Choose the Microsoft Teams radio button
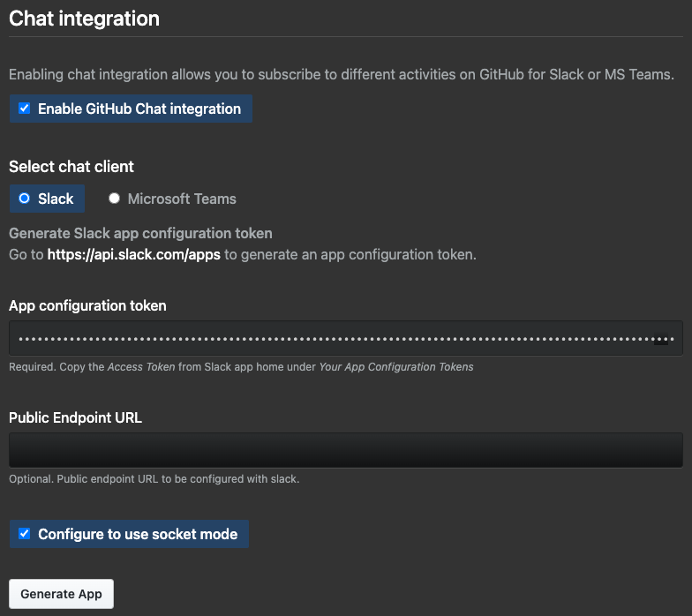 114,199
